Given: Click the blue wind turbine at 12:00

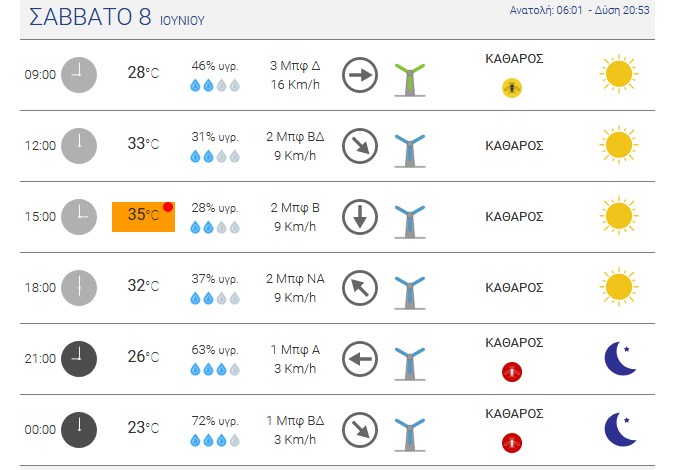Looking at the screenshot, I should [x=410, y=151].
